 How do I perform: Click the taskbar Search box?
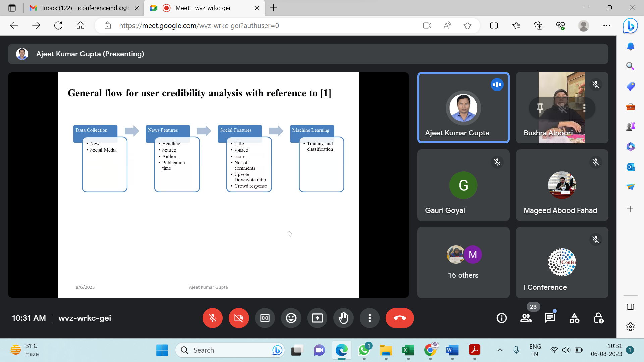click(x=230, y=350)
